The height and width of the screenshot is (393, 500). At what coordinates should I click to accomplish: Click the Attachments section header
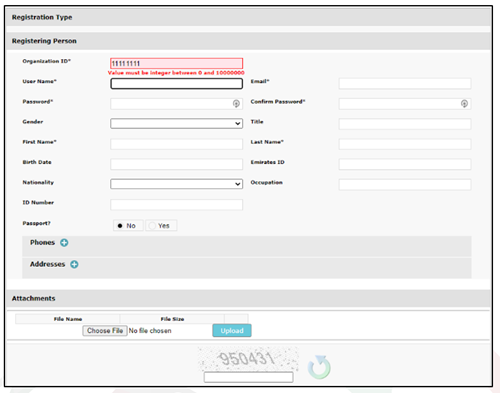point(248,298)
